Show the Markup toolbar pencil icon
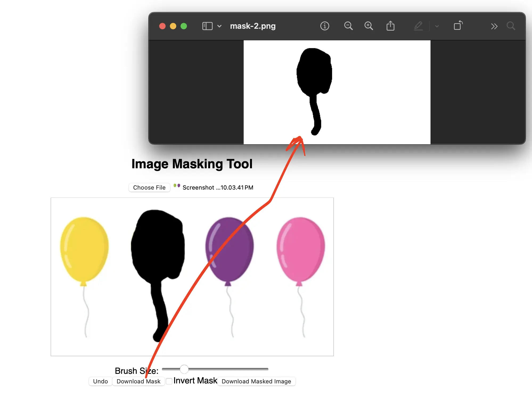This screenshot has width=532, height=393. click(x=418, y=26)
